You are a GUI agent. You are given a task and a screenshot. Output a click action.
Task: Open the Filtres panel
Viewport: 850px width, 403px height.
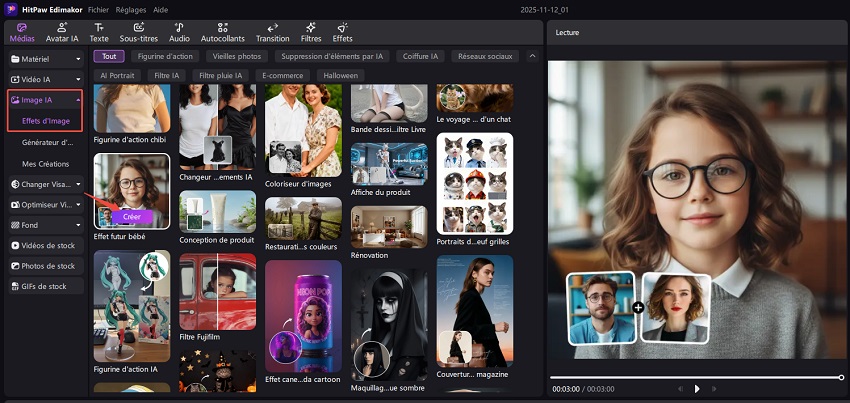tap(313, 31)
